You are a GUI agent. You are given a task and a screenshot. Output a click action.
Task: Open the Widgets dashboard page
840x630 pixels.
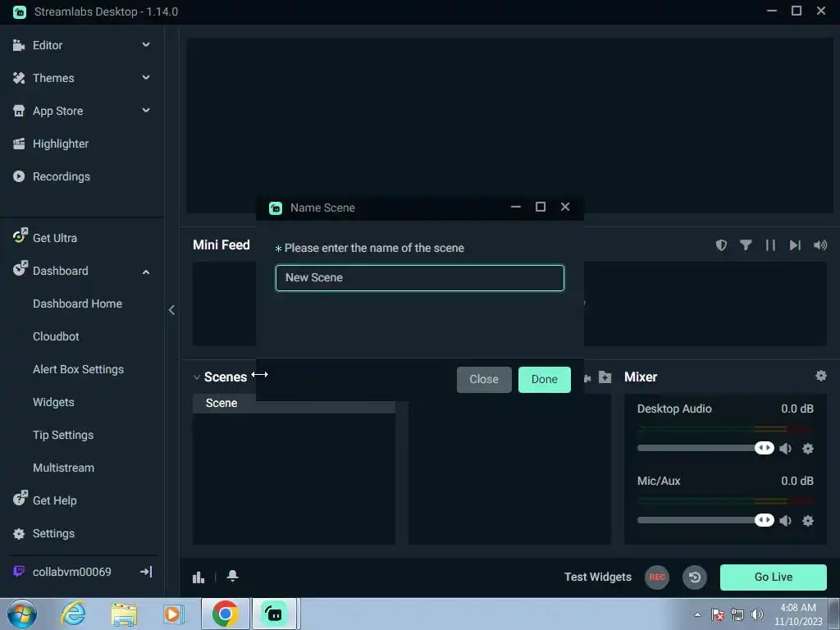pos(53,402)
